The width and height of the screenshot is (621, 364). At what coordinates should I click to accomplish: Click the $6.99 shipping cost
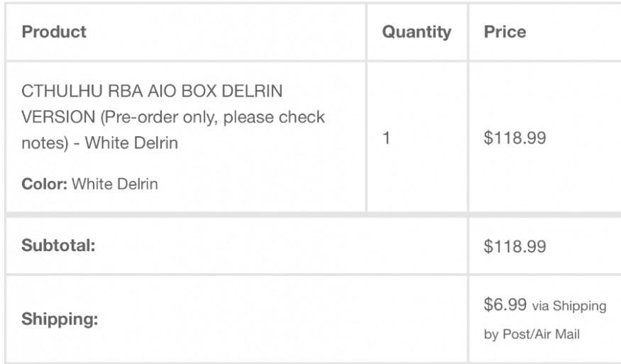point(505,305)
